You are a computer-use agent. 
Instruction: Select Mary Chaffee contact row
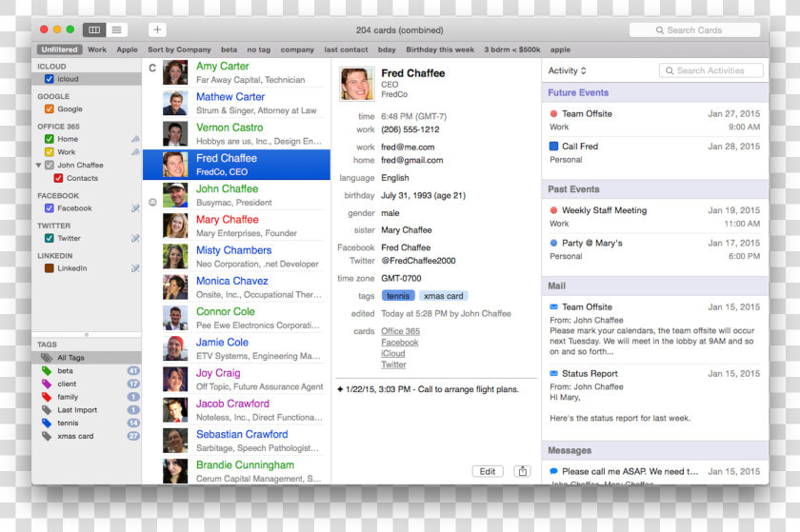click(x=237, y=226)
